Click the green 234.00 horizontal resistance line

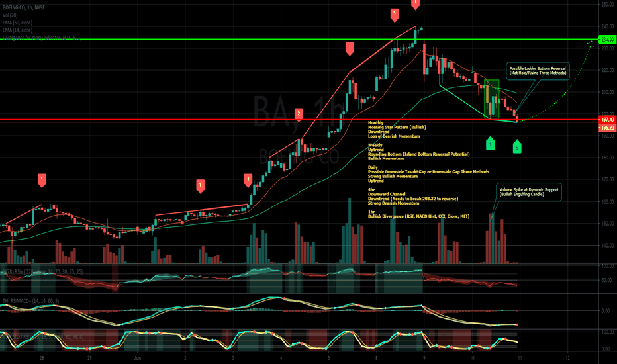click(x=299, y=39)
